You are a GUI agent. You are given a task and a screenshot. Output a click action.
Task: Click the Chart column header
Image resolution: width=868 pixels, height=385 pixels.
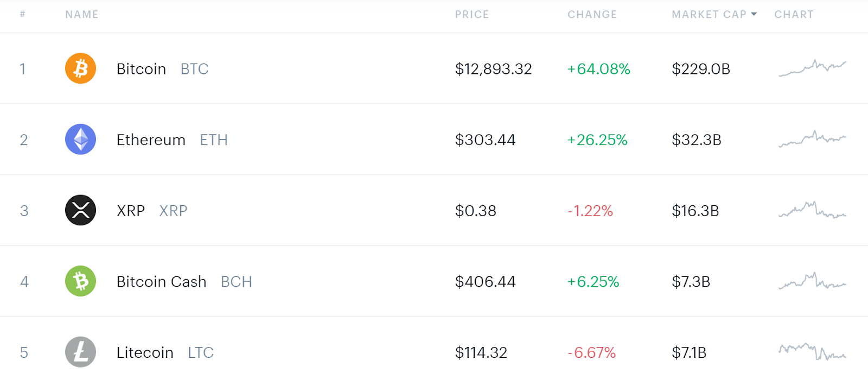pyautogui.click(x=794, y=15)
